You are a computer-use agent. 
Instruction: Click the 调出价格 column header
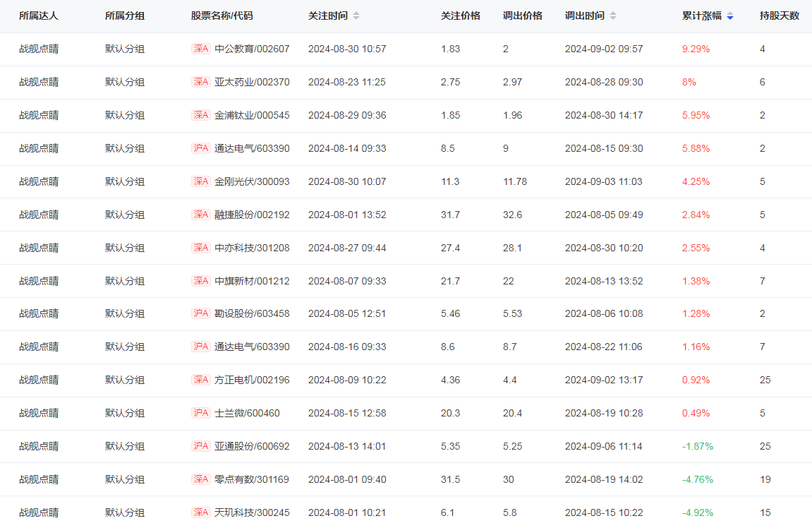523,16
